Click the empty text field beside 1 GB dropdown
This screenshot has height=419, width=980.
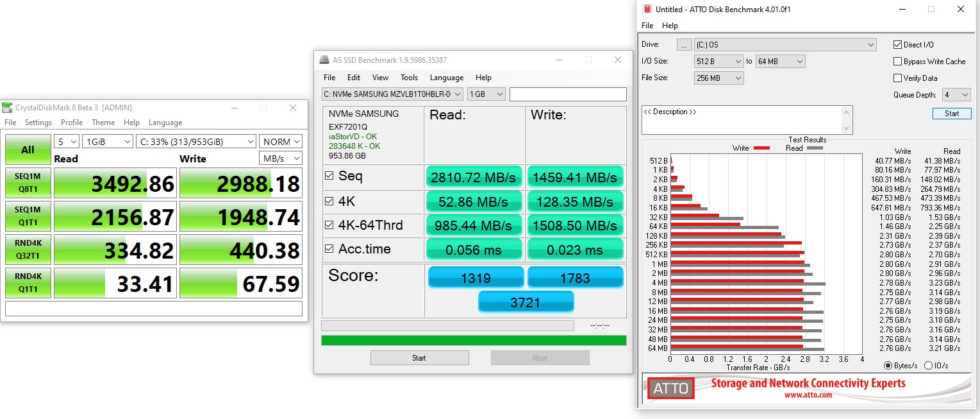[x=568, y=94]
